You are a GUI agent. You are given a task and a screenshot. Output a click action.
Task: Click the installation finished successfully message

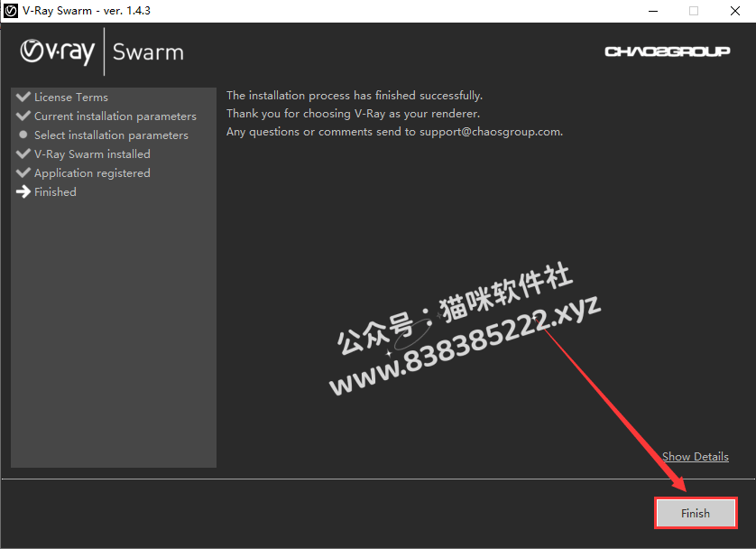click(x=355, y=96)
